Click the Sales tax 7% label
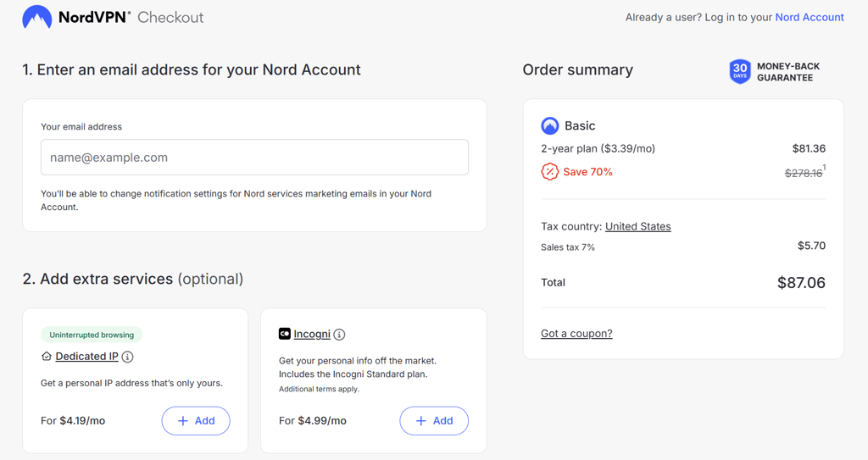The image size is (868, 460). pyautogui.click(x=567, y=247)
